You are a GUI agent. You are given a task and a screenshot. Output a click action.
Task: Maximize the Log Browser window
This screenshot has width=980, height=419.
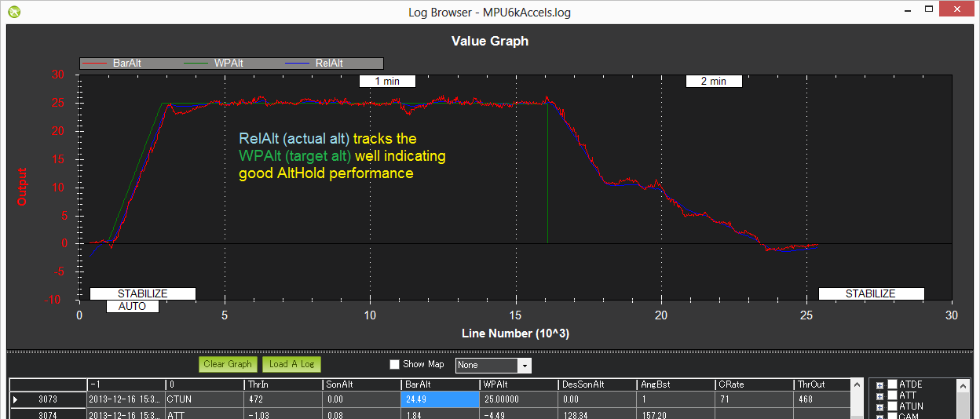pyautogui.click(x=929, y=9)
